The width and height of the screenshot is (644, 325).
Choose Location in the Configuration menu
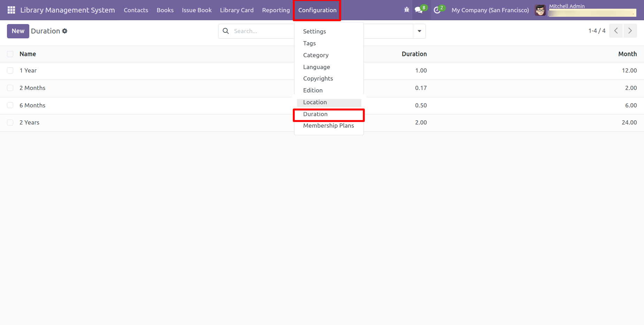coord(315,103)
